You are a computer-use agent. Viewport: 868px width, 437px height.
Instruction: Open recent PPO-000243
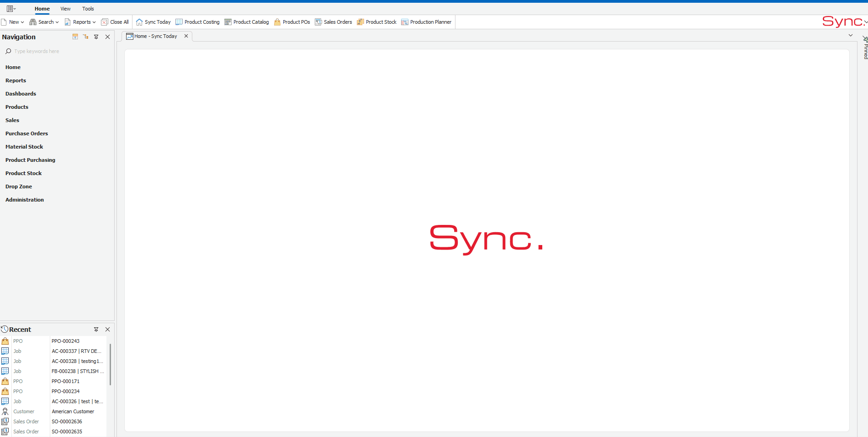pyautogui.click(x=65, y=341)
